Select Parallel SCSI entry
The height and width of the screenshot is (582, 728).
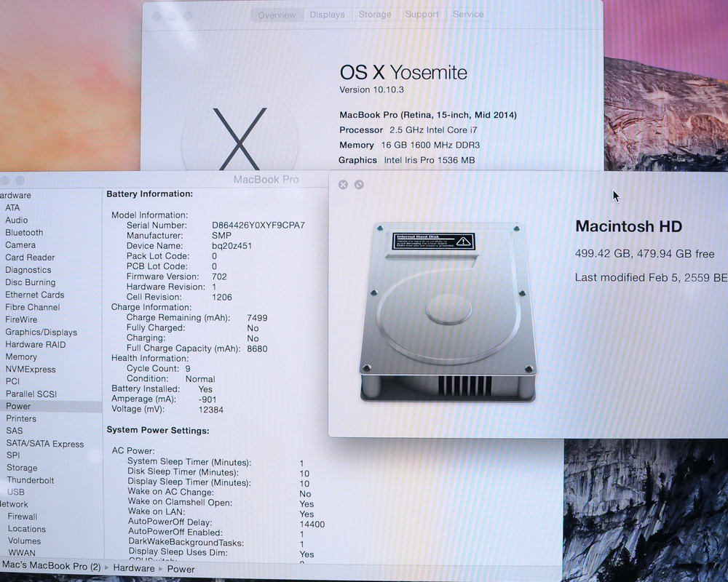click(x=31, y=394)
